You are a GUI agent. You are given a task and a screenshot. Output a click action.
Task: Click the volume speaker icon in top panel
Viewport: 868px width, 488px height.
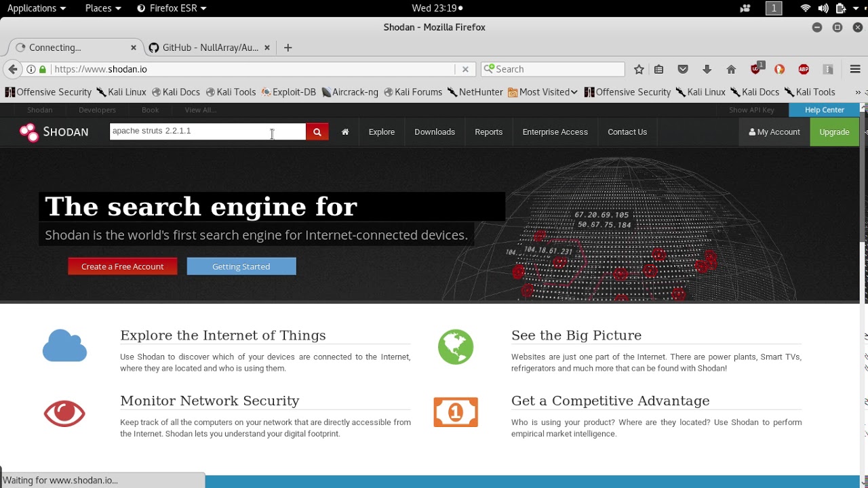point(823,8)
